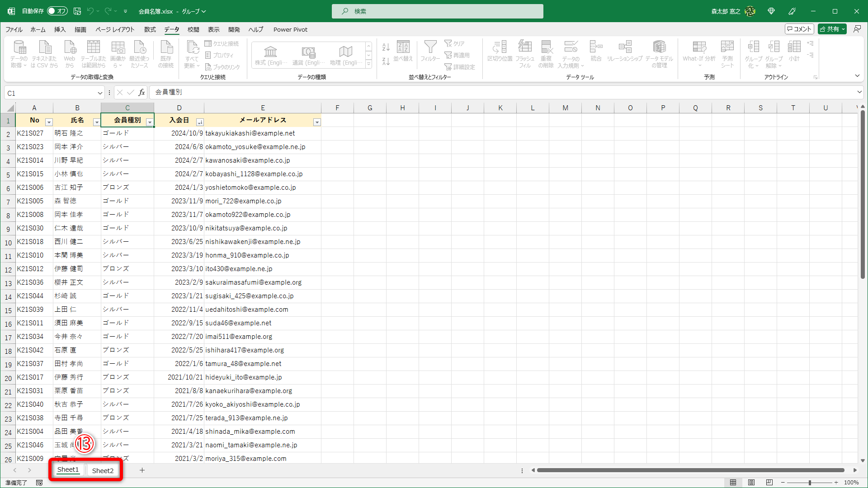Click Forecast Sheet icon

point(727,47)
